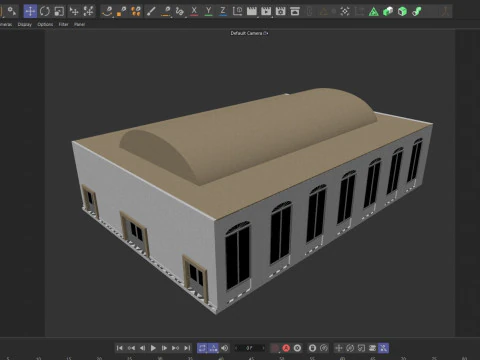Viewport: 480px width, 360px height.
Task: Open the Panel menu
Action: [79, 24]
